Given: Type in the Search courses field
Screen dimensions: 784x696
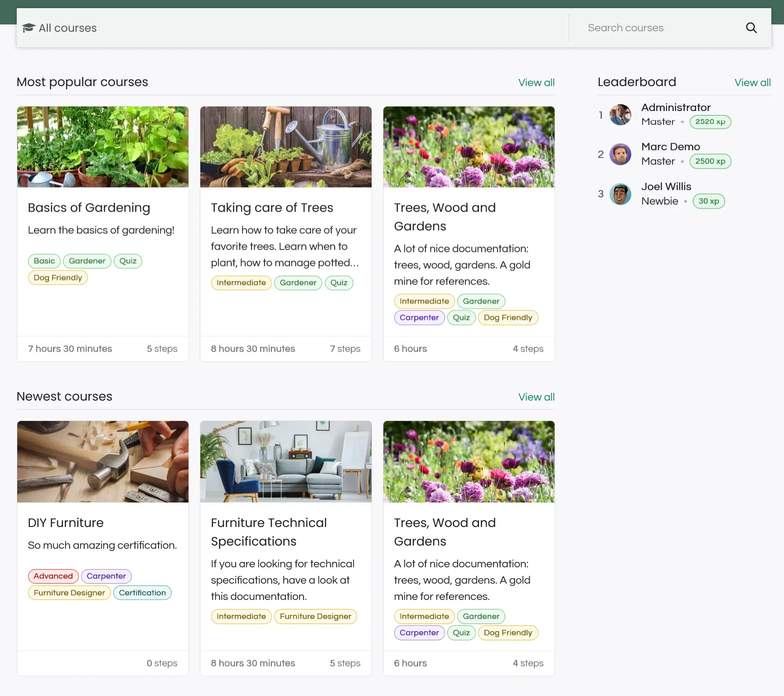Looking at the screenshot, I should (657, 28).
